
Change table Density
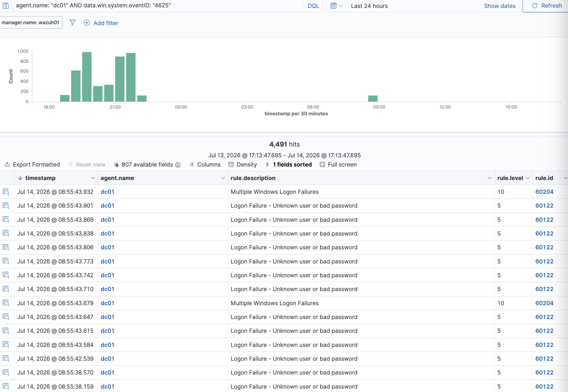(243, 164)
